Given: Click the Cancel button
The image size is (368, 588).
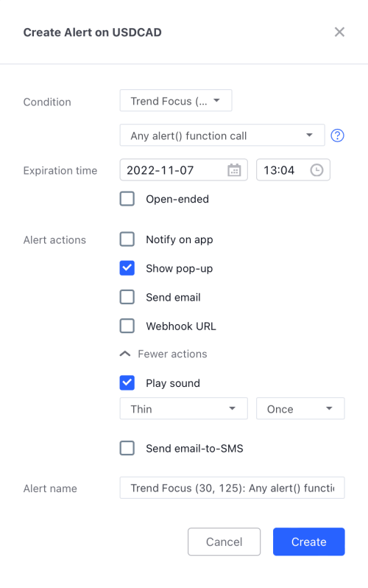Looking at the screenshot, I should click(x=224, y=542).
